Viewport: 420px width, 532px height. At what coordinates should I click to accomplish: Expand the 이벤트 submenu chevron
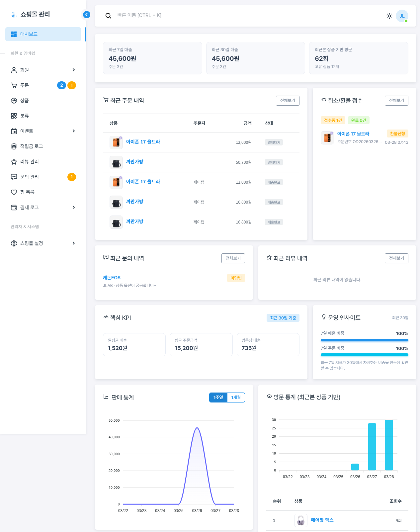coord(74,131)
